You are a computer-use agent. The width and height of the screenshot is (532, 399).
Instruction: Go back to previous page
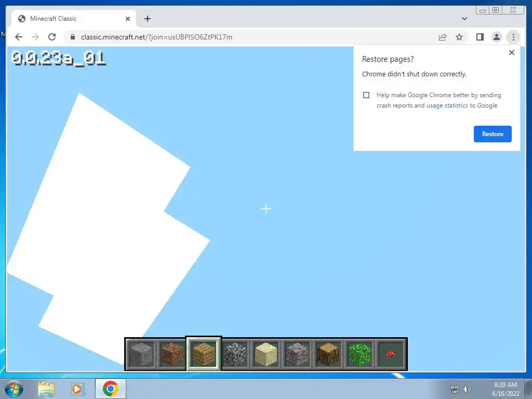point(19,37)
